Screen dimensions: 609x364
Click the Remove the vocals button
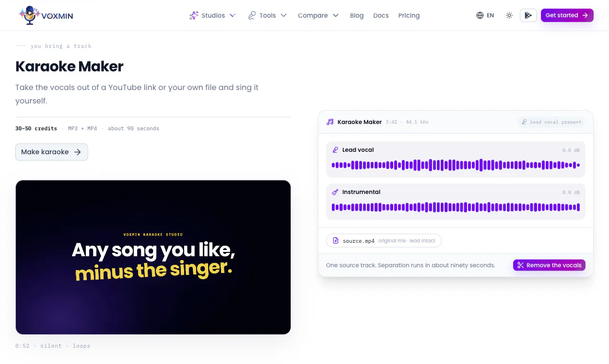tap(549, 265)
